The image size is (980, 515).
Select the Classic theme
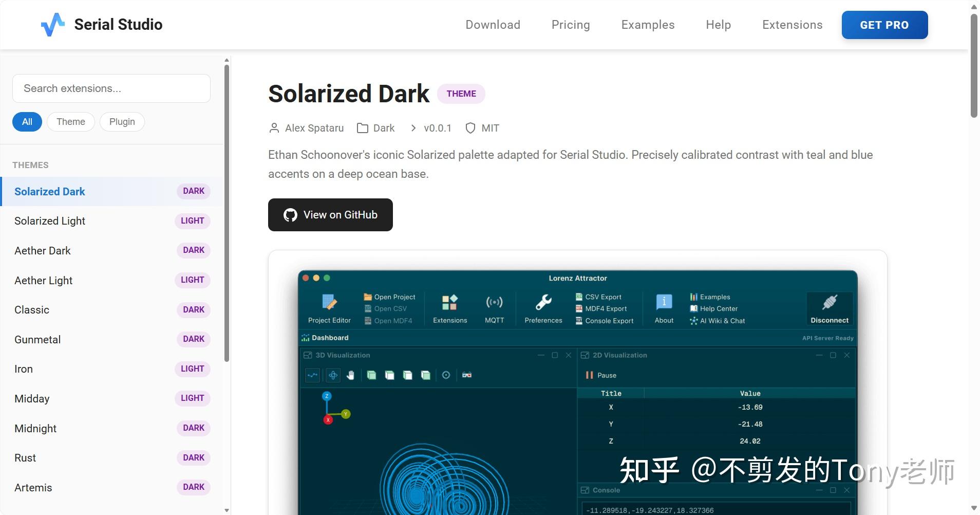[x=112, y=310]
